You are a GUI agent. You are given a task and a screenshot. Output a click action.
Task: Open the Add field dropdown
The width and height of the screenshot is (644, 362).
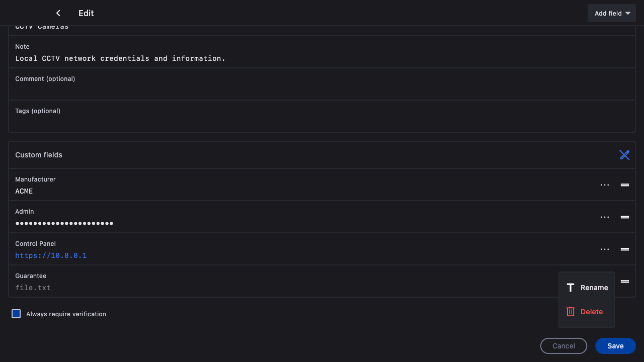click(x=612, y=13)
